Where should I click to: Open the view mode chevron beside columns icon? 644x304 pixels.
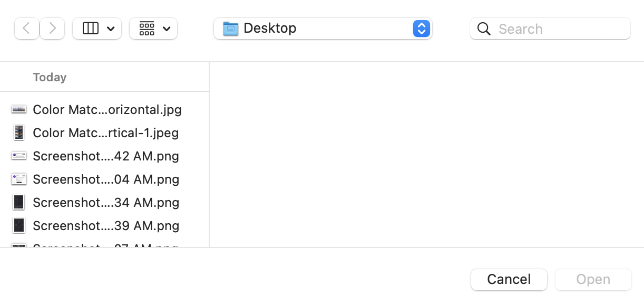tap(111, 29)
